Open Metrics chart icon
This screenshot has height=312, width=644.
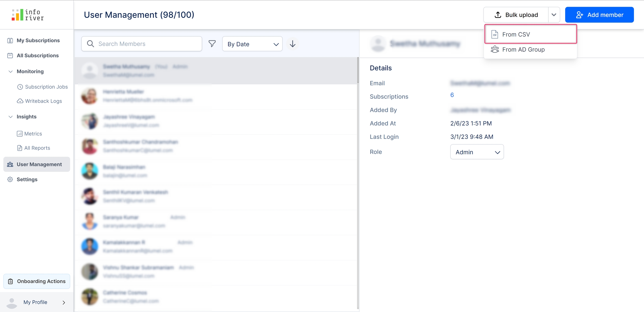[x=20, y=134]
